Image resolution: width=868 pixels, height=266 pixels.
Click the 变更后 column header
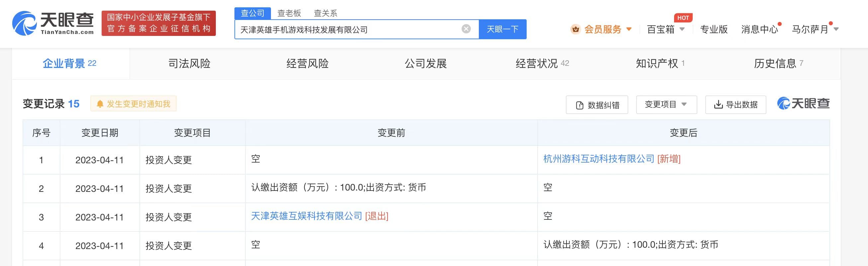pos(683,133)
